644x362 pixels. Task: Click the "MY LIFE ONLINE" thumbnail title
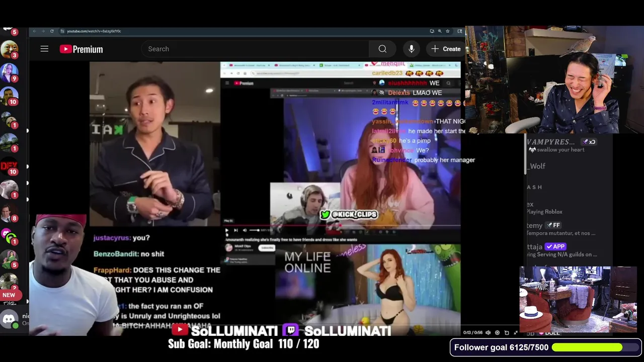coord(307,262)
